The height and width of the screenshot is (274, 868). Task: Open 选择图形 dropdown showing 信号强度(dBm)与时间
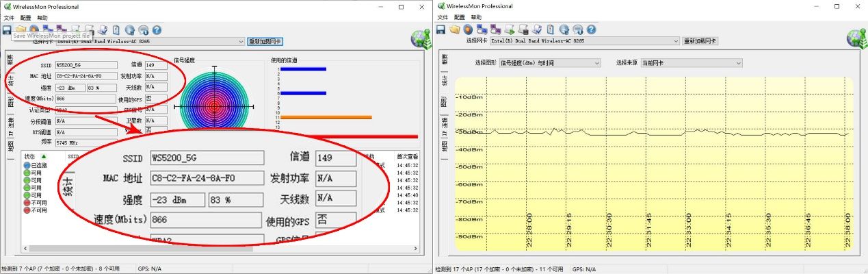(550, 63)
